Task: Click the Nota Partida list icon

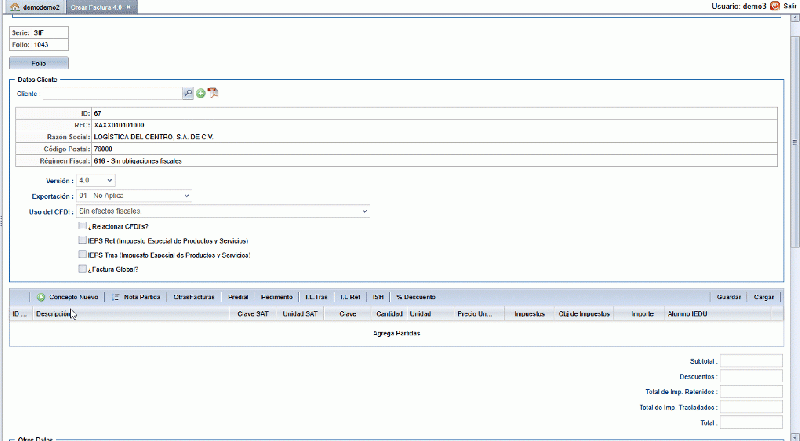Action: pyautogui.click(x=116, y=297)
